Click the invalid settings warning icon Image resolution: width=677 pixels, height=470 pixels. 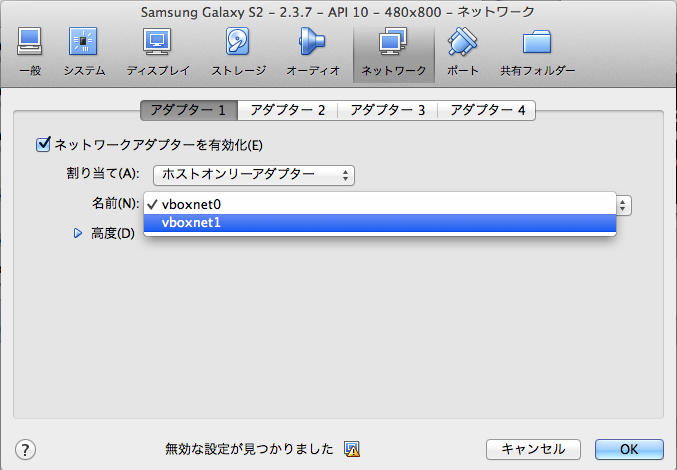352,449
